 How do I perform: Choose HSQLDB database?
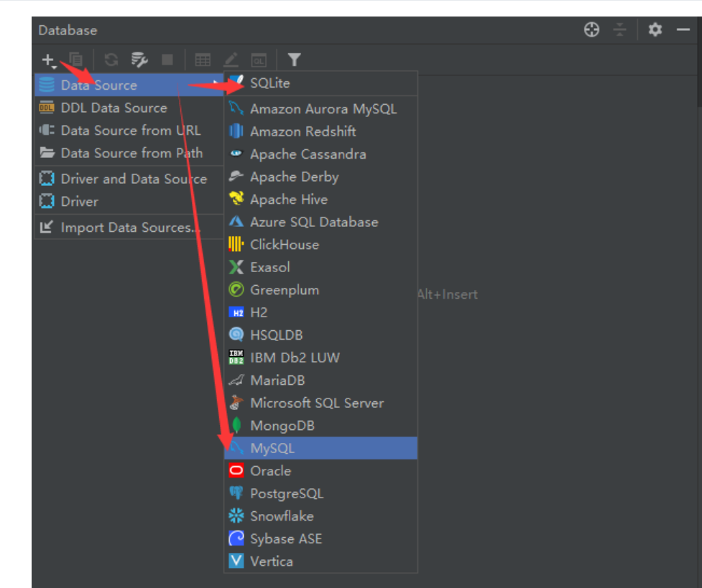click(320, 335)
